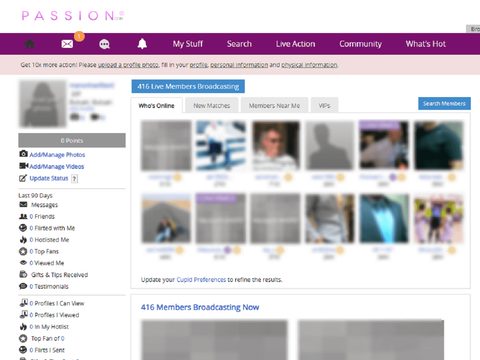Open the mail envelope inbox
Screen dimensions: 480x360
point(67,44)
